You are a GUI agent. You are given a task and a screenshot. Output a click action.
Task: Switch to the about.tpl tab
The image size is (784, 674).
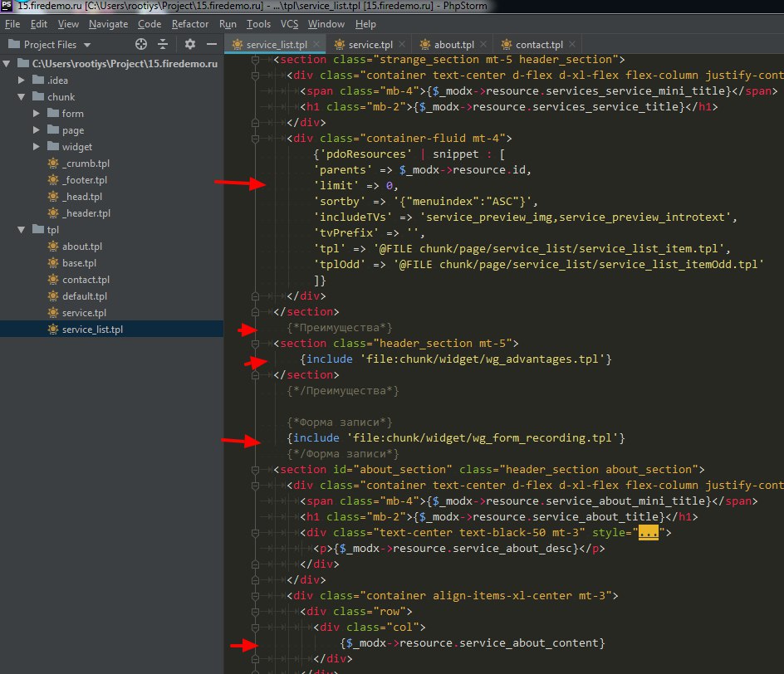click(x=453, y=45)
